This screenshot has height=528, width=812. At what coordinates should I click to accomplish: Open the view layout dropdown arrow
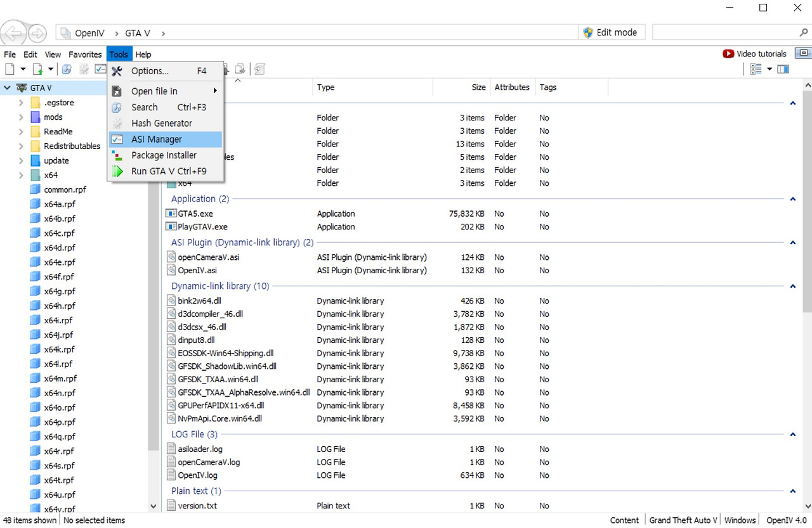(769, 69)
